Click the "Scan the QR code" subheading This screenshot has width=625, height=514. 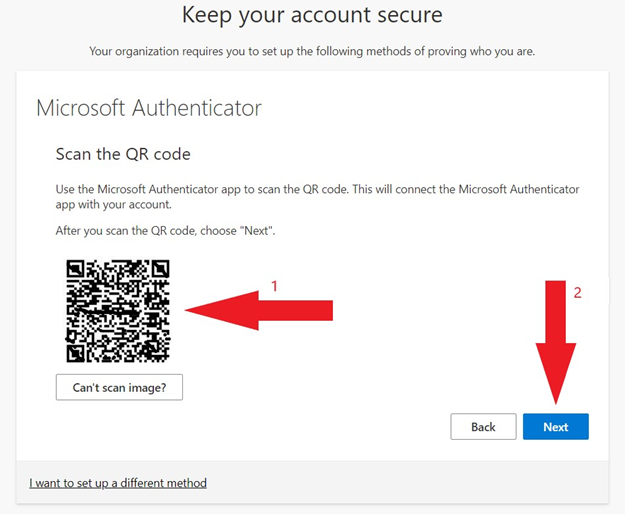coord(123,154)
